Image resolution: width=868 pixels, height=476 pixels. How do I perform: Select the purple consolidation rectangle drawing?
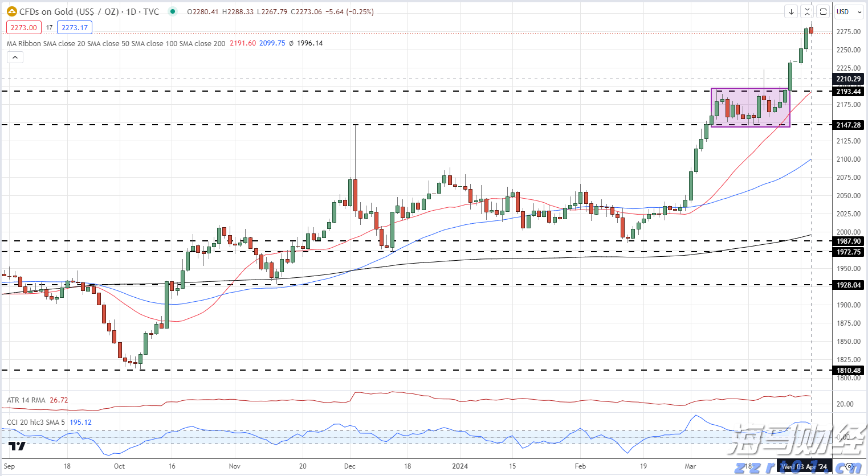[751, 108]
